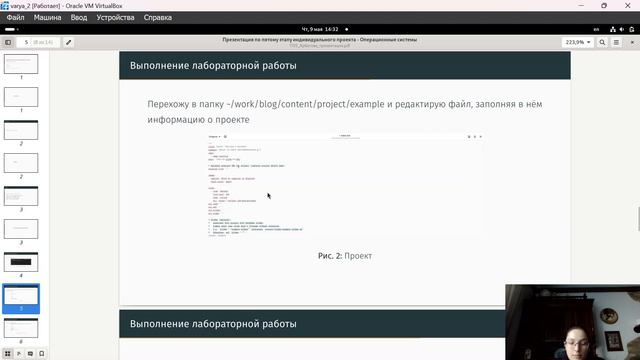Click the embedded project file screenshot figure
640x360 pixels.
pyautogui.click(x=345, y=186)
